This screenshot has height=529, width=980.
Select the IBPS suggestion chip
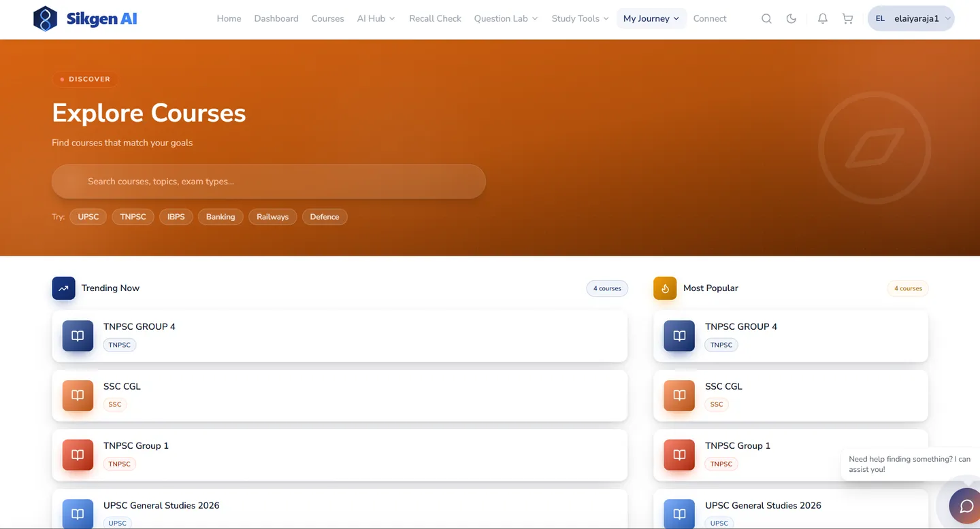tap(176, 217)
